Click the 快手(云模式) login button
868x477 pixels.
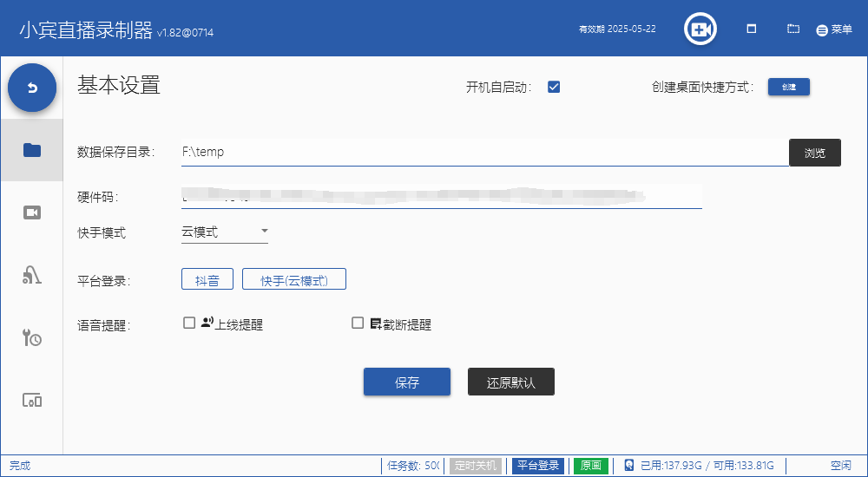(294, 279)
